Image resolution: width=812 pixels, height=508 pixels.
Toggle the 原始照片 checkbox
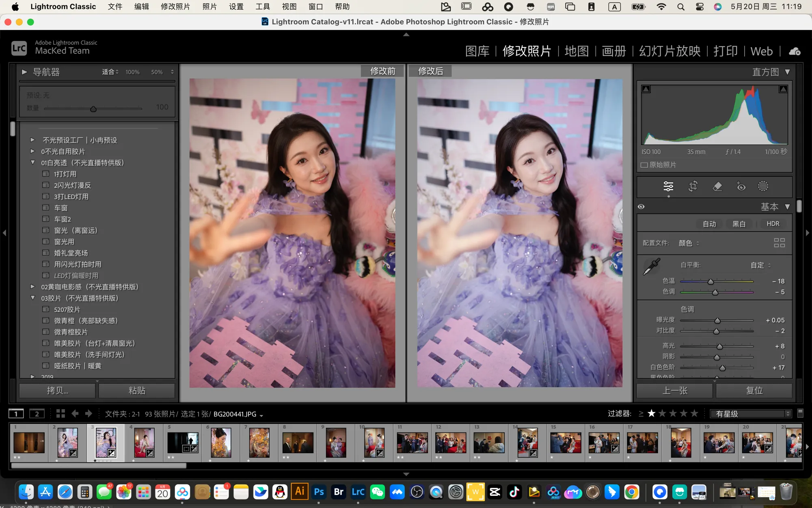coord(644,165)
